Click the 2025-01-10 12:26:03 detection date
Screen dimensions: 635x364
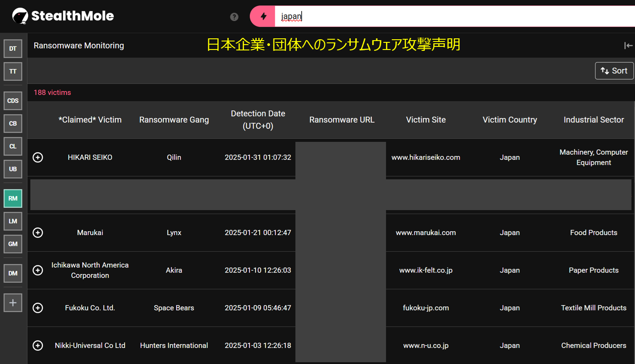tap(258, 270)
